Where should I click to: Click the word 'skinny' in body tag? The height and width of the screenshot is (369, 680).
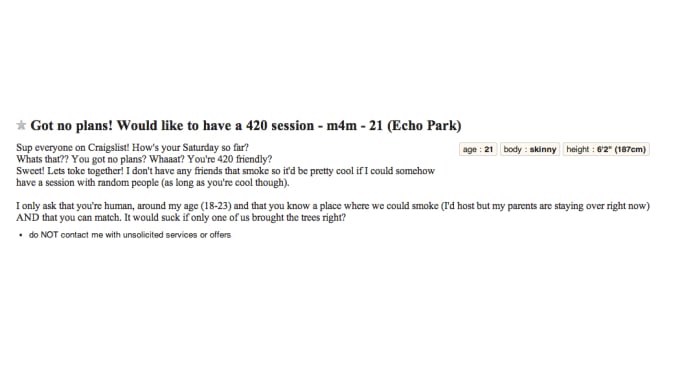(x=543, y=149)
